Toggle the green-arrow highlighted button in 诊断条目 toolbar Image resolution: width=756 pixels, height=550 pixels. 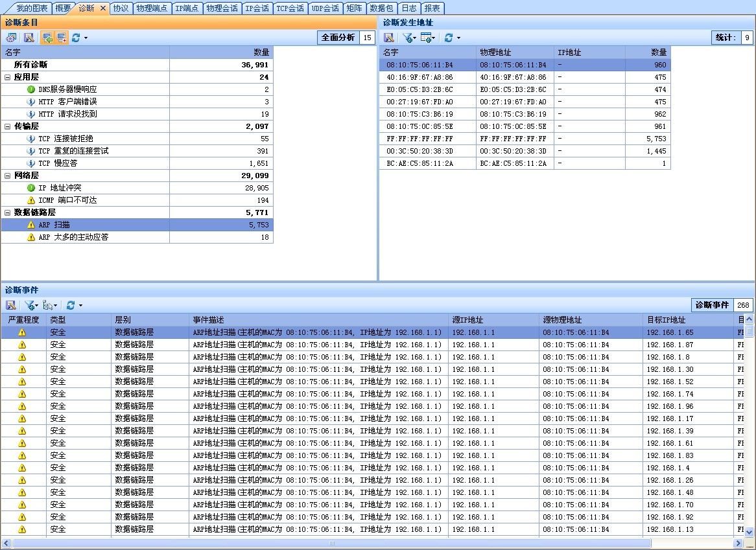tap(47, 38)
